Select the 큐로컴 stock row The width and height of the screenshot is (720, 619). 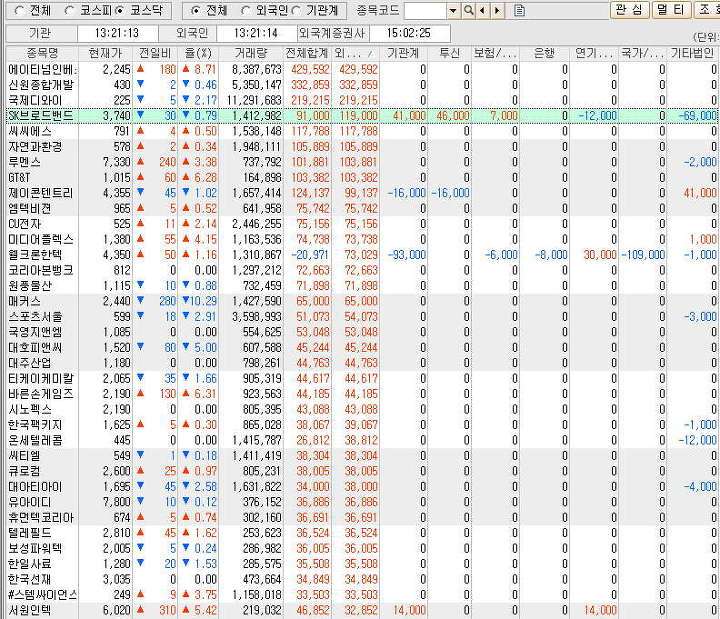[363, 471]
